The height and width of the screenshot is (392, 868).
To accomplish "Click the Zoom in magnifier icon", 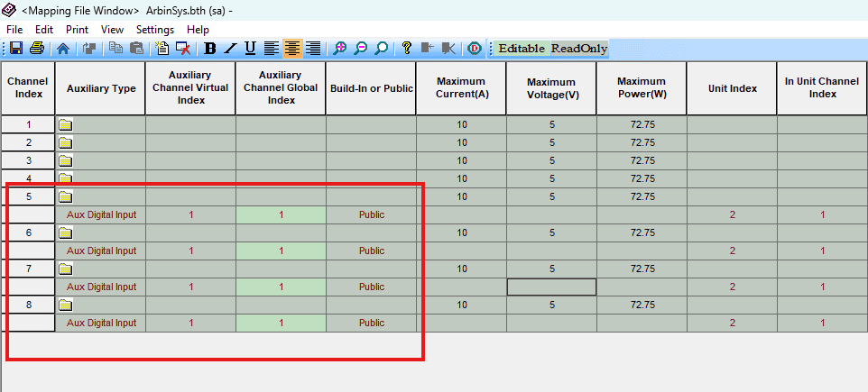I will click(x=340, y=49).
